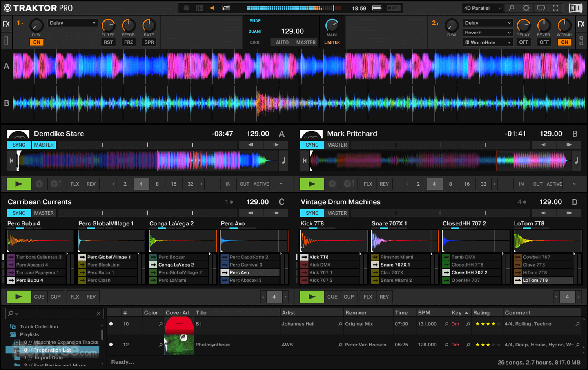Viewport: 588px width, 370px height.
Task: Sort by BPM column header
Action: pos(424,313)
